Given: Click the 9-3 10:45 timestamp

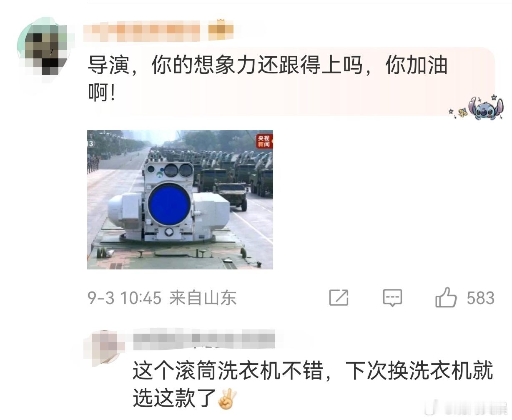Looking at the screenshot, I should (124, 298).
